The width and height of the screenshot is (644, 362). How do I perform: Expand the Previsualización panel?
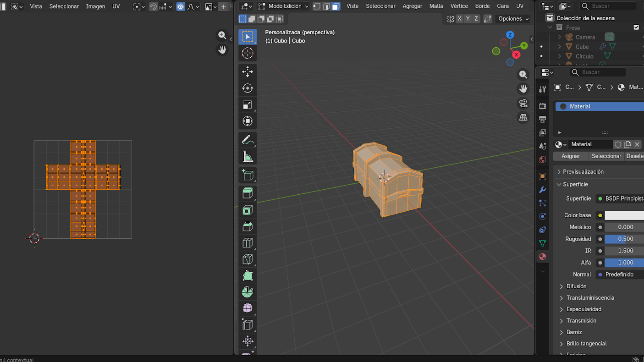[583, 171]
